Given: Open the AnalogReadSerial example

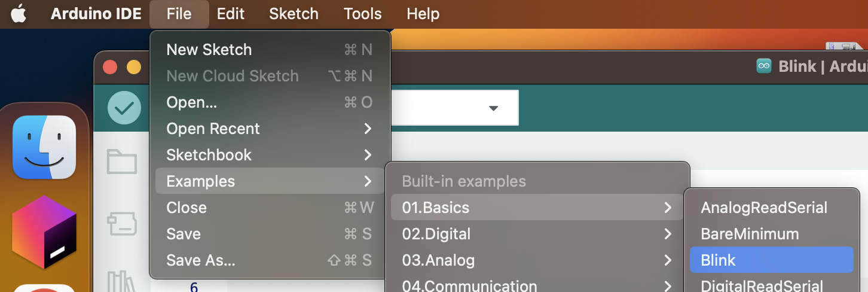Looking at the screenshot, I should [x=771, y=208].
